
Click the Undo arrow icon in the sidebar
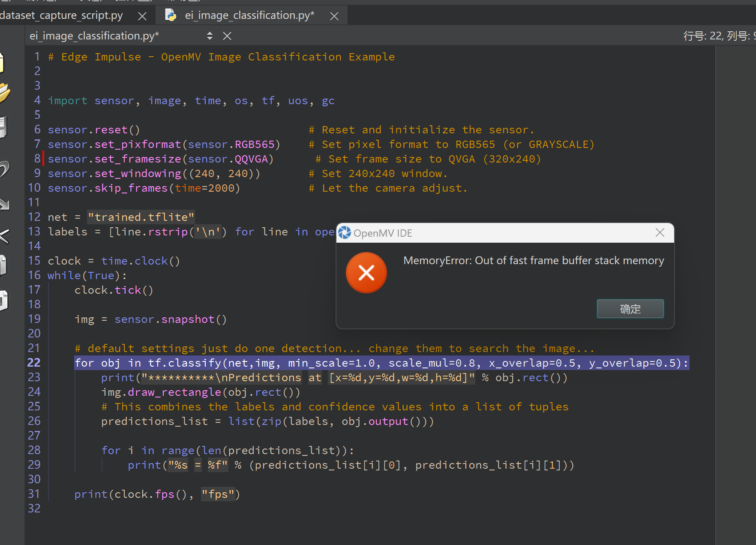[4, 169]
